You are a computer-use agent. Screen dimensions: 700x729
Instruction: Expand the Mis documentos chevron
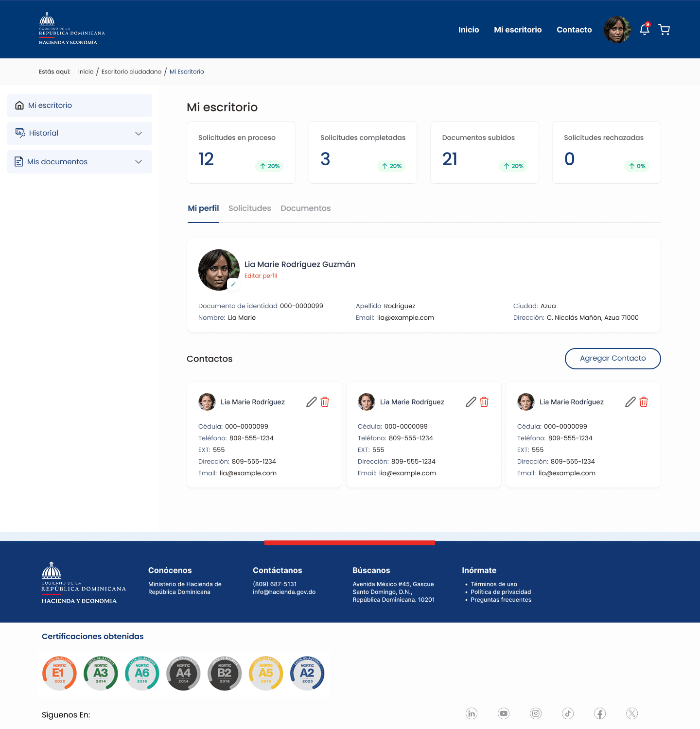139,162
